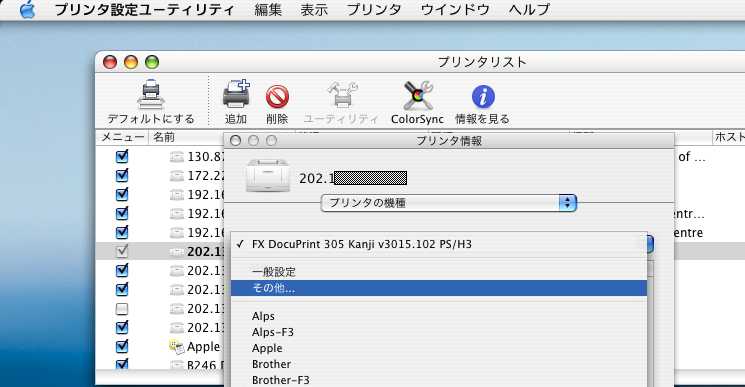The width and height of the screenshot is (745, 387).
Task: Open the ウインドウ menu
Action: (455, 9)
